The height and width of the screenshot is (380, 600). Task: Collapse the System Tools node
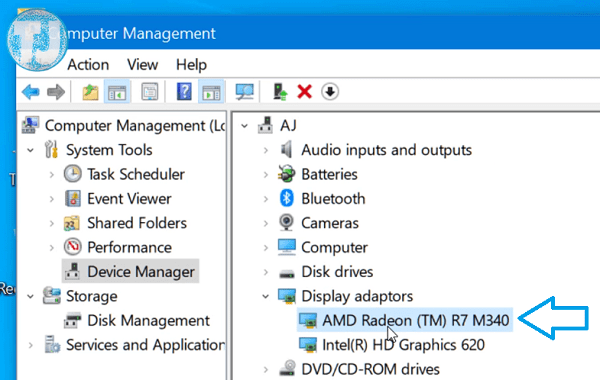pos(31,150)
